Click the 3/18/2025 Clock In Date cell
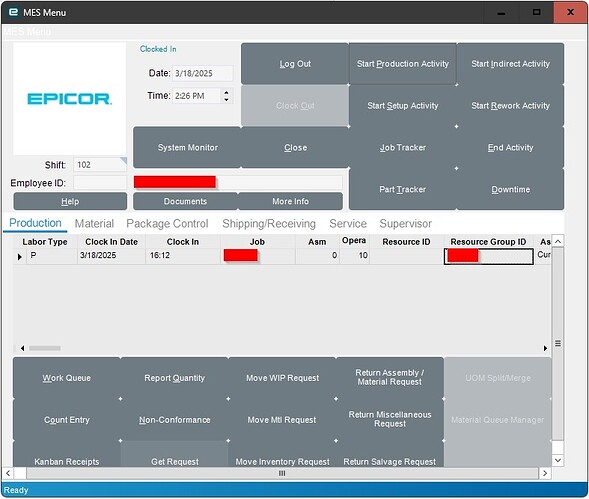Viewport: 589px width, 499px height. click(111, 256)
